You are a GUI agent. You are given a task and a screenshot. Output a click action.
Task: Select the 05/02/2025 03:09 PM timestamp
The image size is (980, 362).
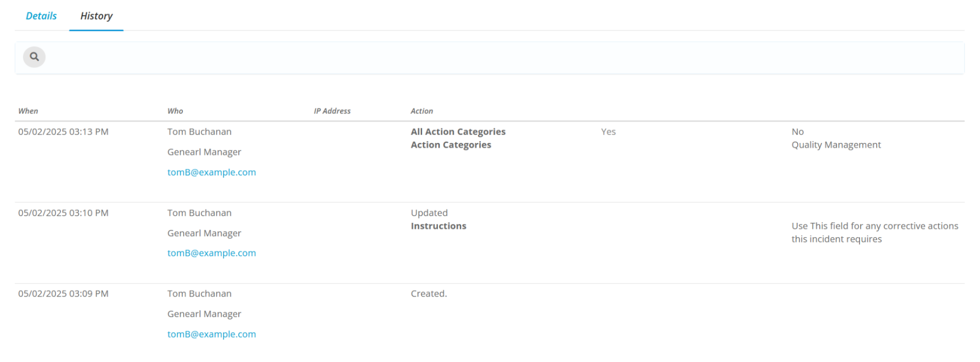click(x=63, y=294)
